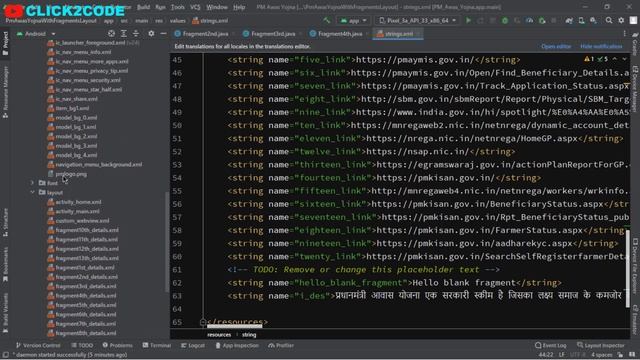Click Open editor link in translations banner

(x=556, y=47)
